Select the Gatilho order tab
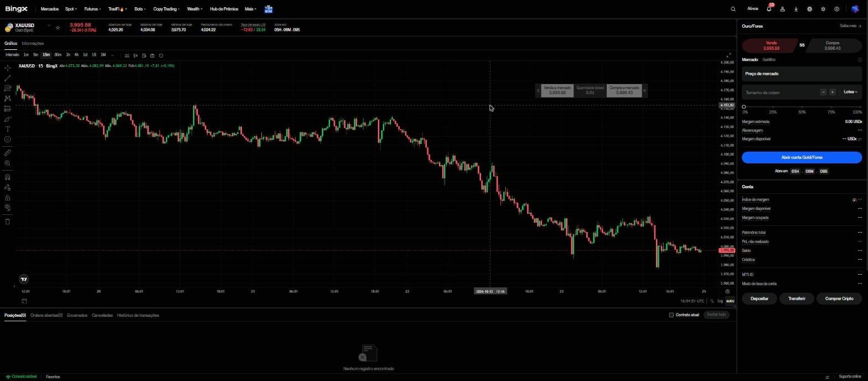The height and width of the screenshot is (381, 868). pyautogui.click(x=769, y=59)
